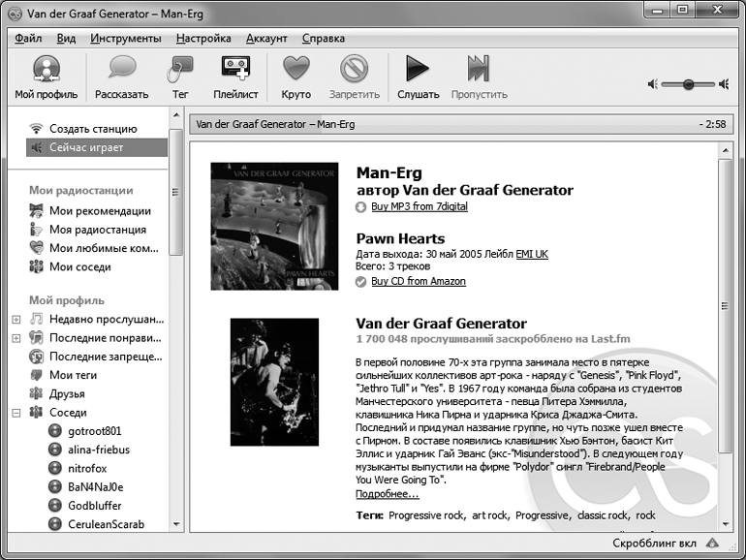Click the Рассказать speech bubble icon

(x=121, y=70)
